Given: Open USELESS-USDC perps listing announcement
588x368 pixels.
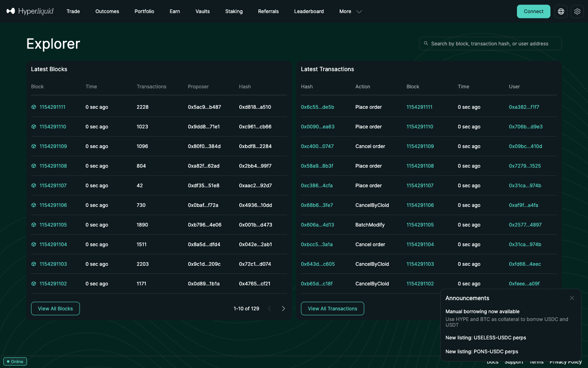Looking at the screenshot, I should point(486,338).
